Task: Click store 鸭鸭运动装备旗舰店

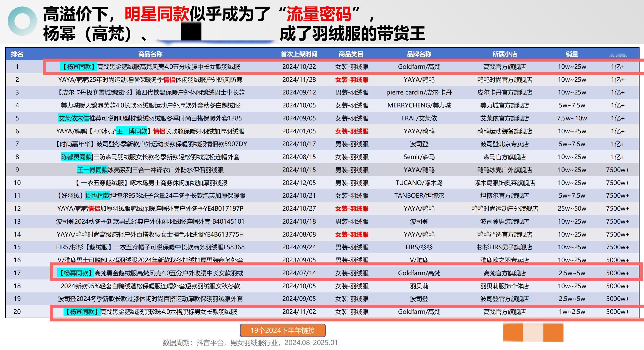Action: (x=504, y=131)
